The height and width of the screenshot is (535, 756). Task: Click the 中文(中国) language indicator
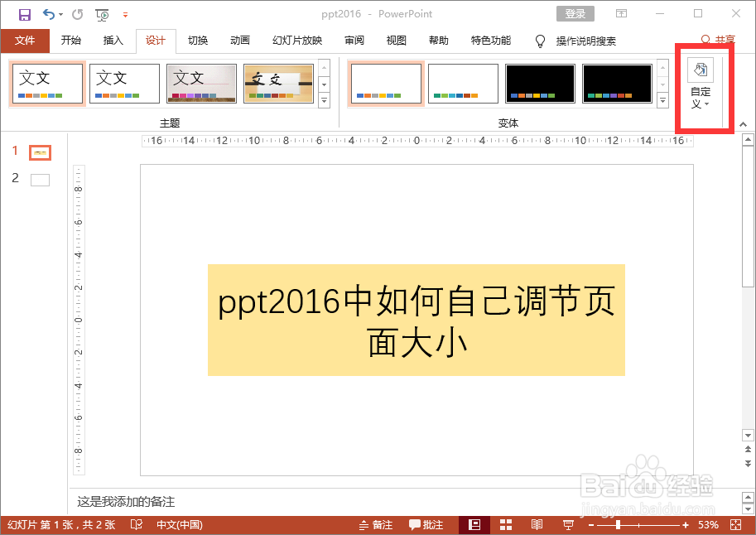coord(180,525)
